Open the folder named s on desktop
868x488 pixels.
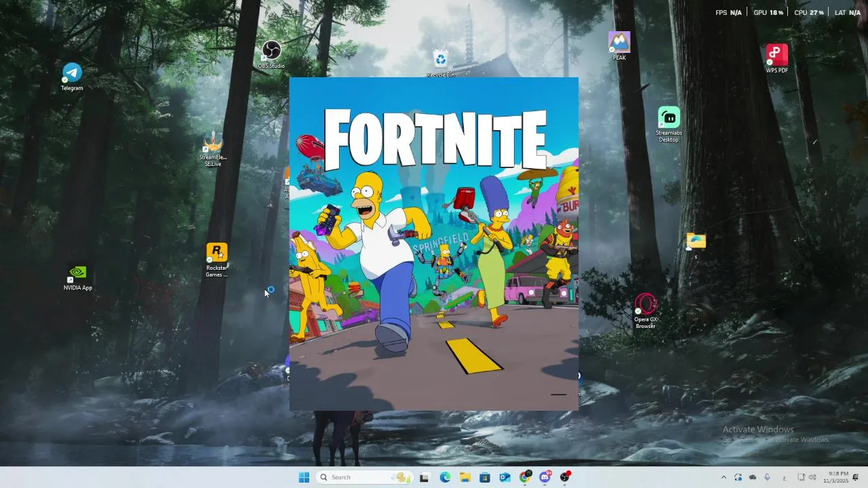pos(696,246)
